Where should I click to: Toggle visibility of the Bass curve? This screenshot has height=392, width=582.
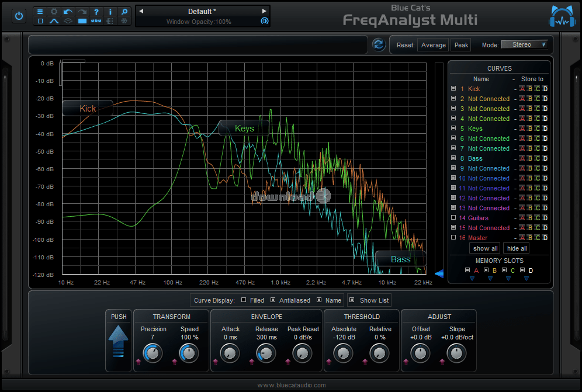pos(453,158)
